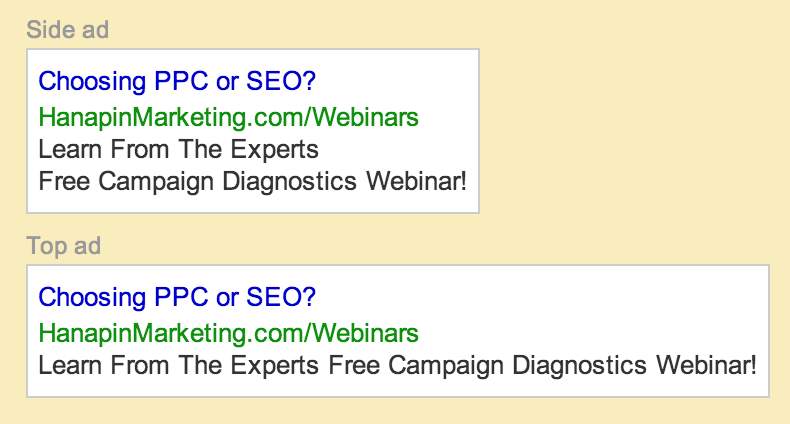Click 'Webinars' portion of side ad green URL
The height and width of the screenshot is (424, 790).
click(365, 117)
